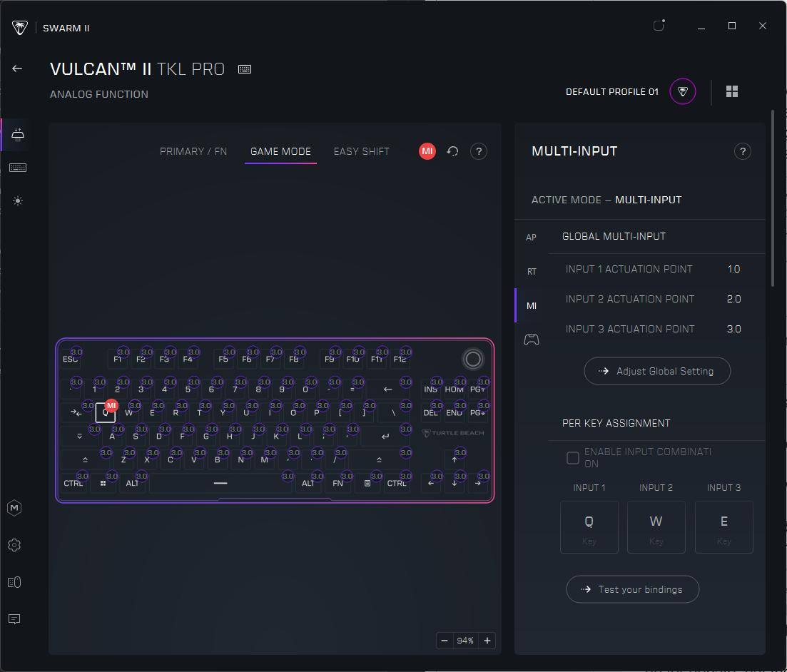
Task: Click Test your bindings button
Action: coord(632,589)
